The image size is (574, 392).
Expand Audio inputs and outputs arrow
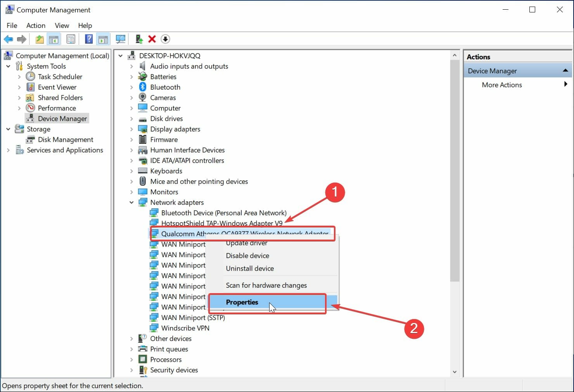point(131,66)
